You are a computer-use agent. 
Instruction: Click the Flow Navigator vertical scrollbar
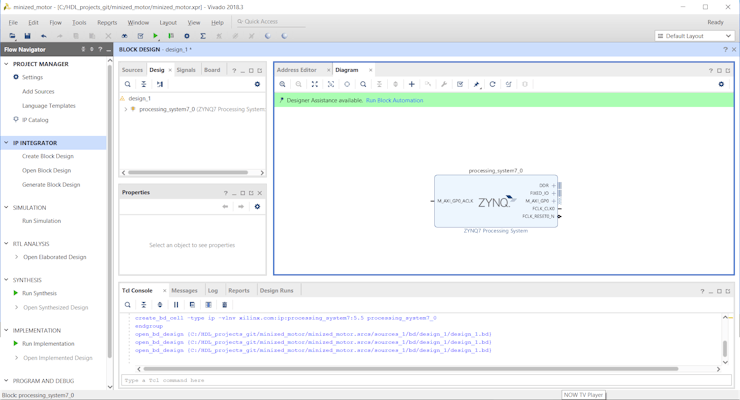pyautogui.click(x=110, y=210)
